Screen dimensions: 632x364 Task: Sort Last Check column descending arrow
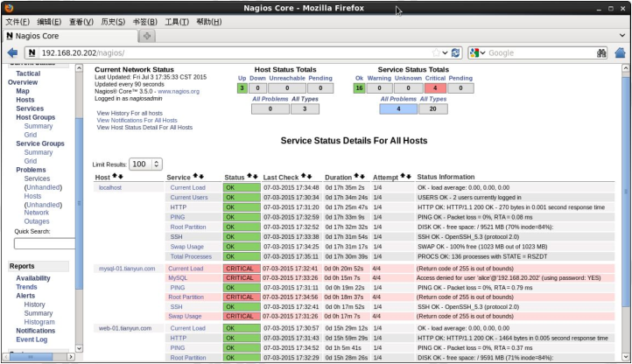pos(309,177)
